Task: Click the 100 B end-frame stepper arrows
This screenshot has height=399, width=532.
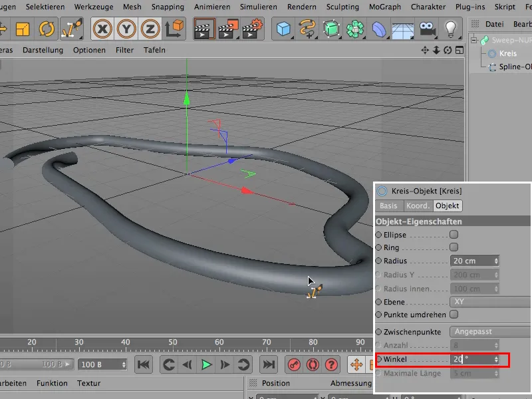Action: (124, 364)
